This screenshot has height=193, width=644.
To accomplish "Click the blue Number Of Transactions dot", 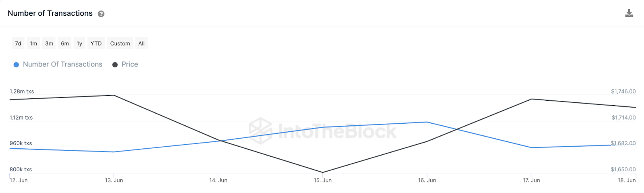I will [x=16, y=65].
